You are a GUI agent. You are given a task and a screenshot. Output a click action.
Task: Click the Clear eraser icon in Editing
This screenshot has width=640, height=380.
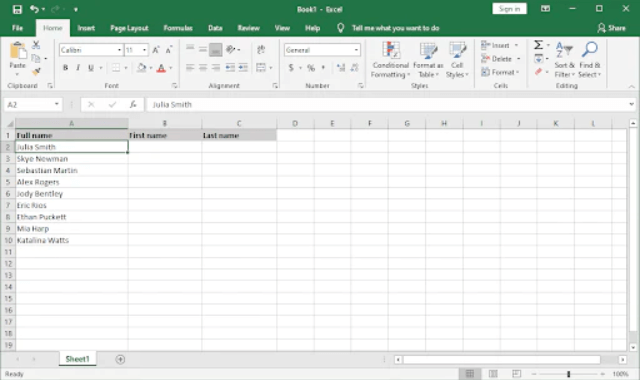pos(538,72)
